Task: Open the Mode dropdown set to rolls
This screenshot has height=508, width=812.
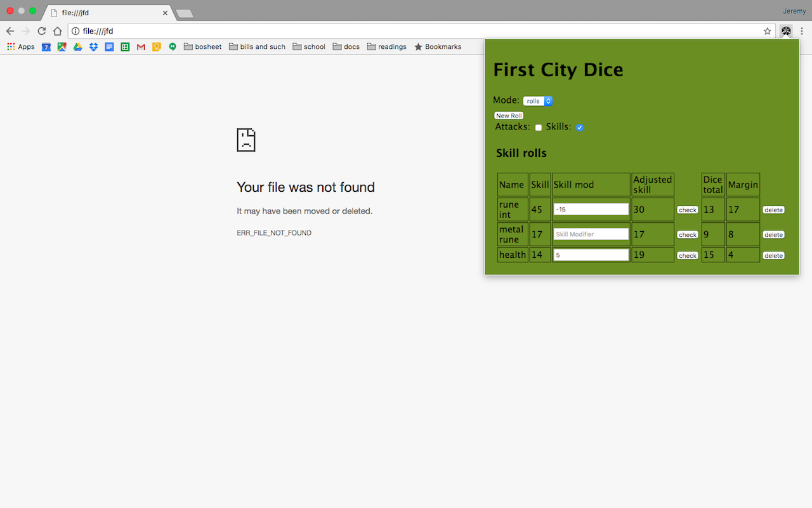Action: click(x=538, y=101)
